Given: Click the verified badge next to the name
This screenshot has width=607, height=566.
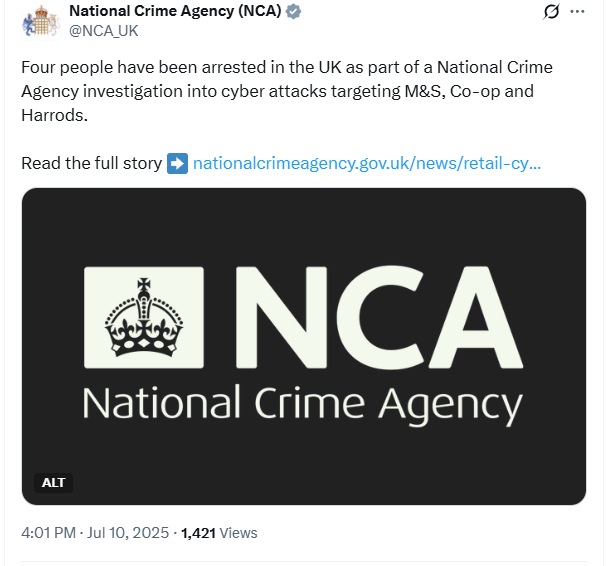Looking at the screenshot, I should click(293, 12).
